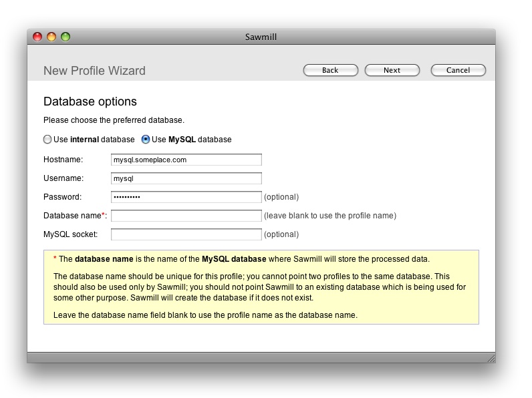Select the Use internal database option
The width and height of the screenshot is (532, 398).
(47, 140)
